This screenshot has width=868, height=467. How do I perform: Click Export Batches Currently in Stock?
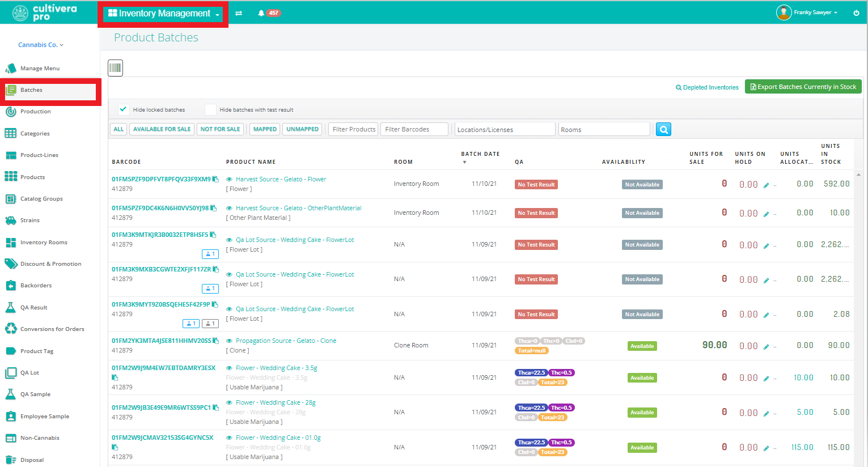pos(803,87)
